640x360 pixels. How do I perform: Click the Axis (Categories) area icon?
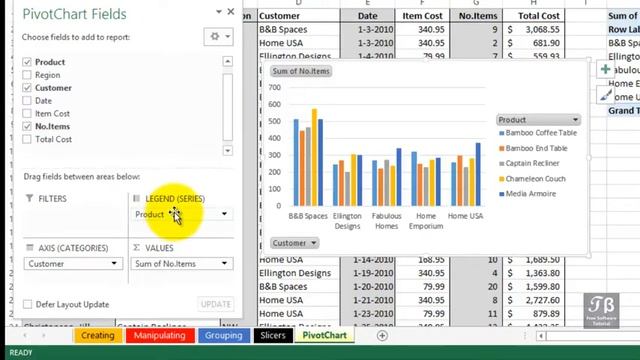29,248
